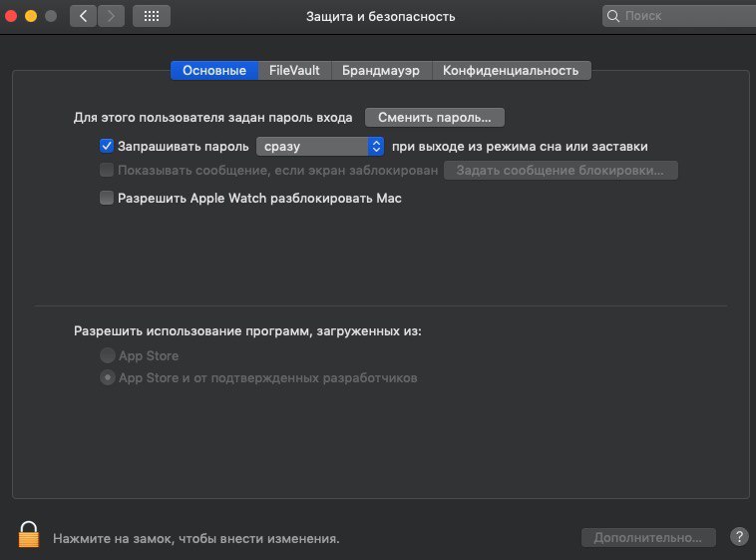Switch to the FileVault tab
This screenshot has height=560, width=756.
294,71
